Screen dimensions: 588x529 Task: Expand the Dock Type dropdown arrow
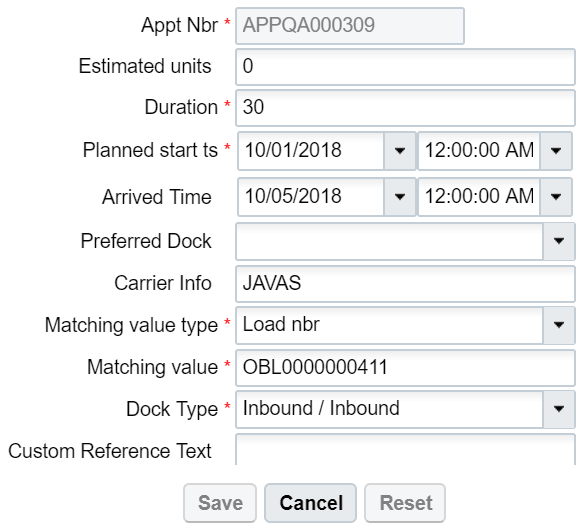559,409
